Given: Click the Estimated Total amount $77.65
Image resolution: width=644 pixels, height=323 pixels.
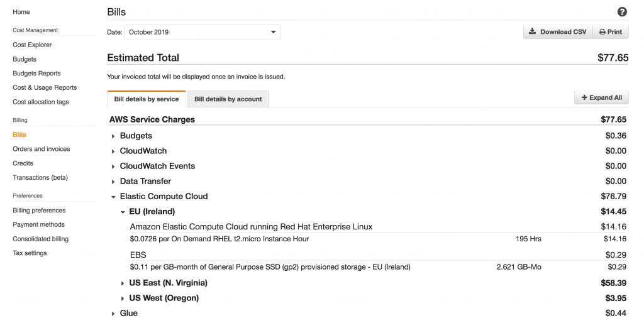Looking at the screenshot, I should pos(613,58).
